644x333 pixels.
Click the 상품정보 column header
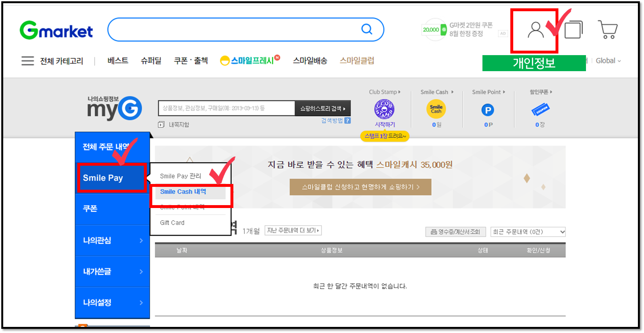(x=332, y=250)
